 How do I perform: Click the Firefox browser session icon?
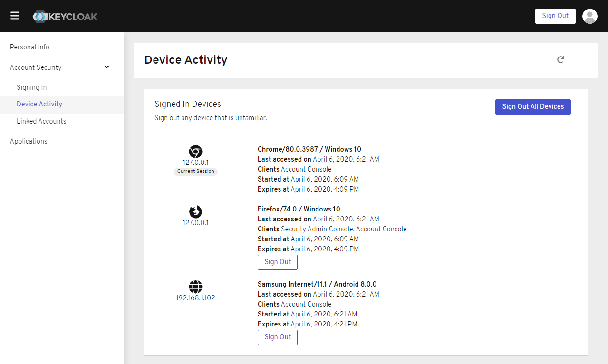[x=195, y=211]
